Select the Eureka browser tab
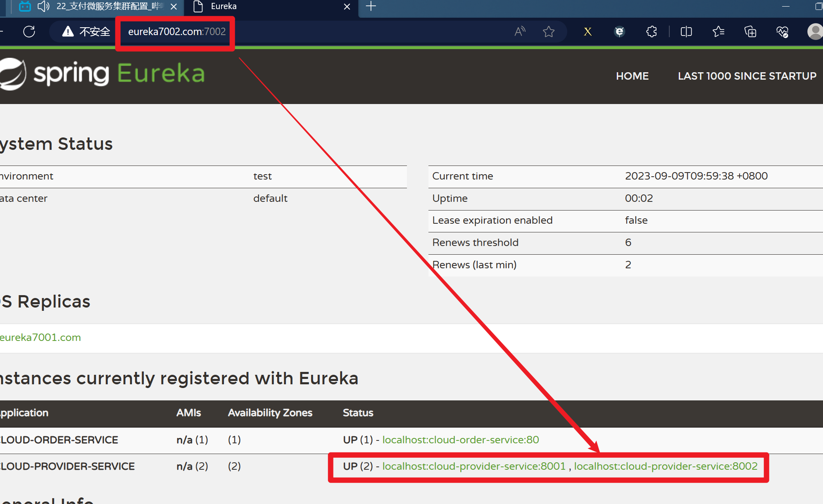The image size is (823, 504). (x=272, y=6)
